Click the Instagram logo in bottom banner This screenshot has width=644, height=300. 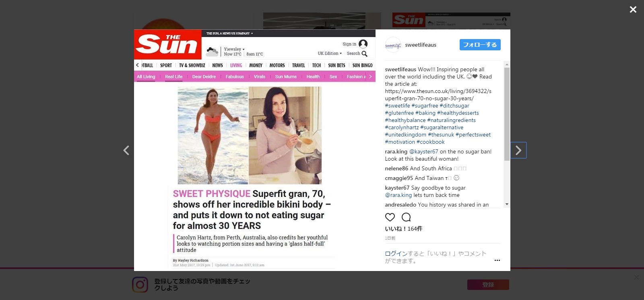(140, 285)
